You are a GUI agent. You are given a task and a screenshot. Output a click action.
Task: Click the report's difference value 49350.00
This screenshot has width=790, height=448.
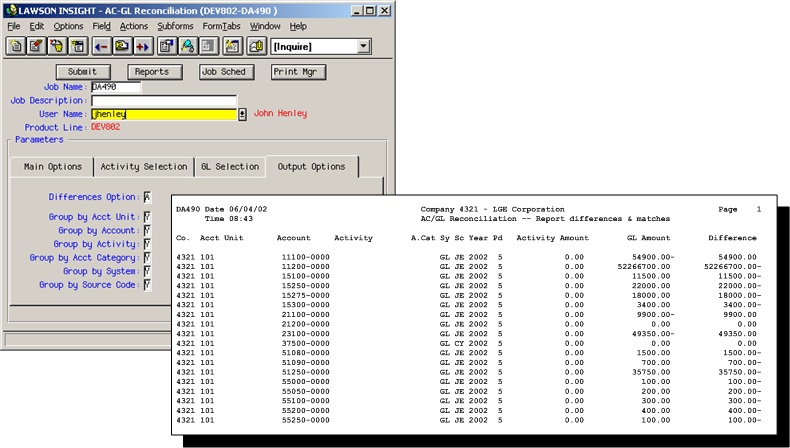click(x=737, y=334)
